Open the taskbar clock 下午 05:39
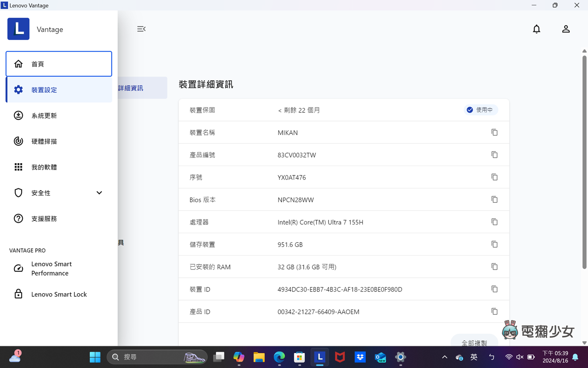588x368 pixels. click(555, 357)
